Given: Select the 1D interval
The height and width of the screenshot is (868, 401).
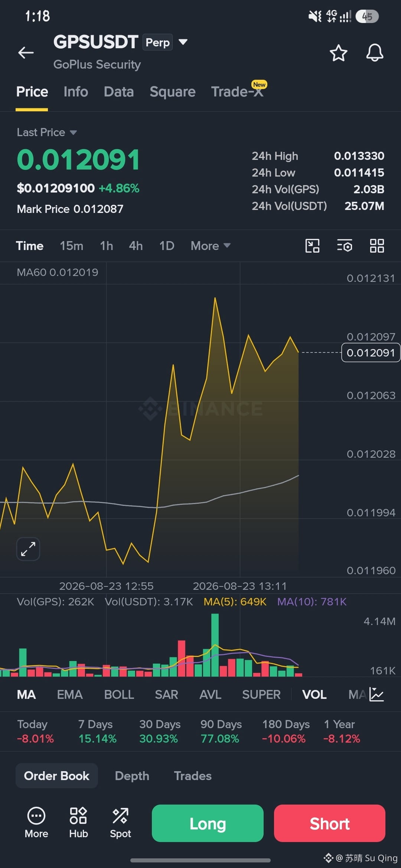Looking at the screenshot, I should [167, 246].
